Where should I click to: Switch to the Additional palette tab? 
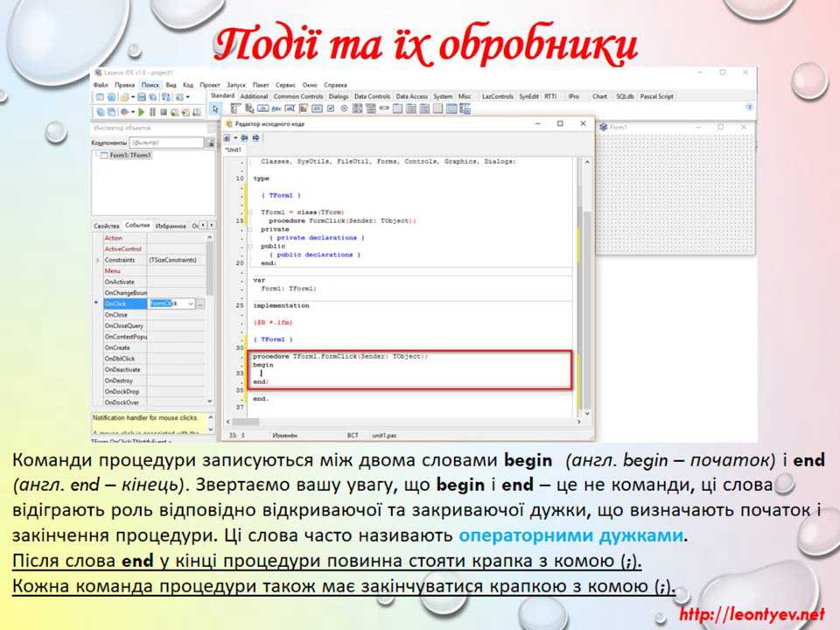pyautogui.click(x=254, y=96)
